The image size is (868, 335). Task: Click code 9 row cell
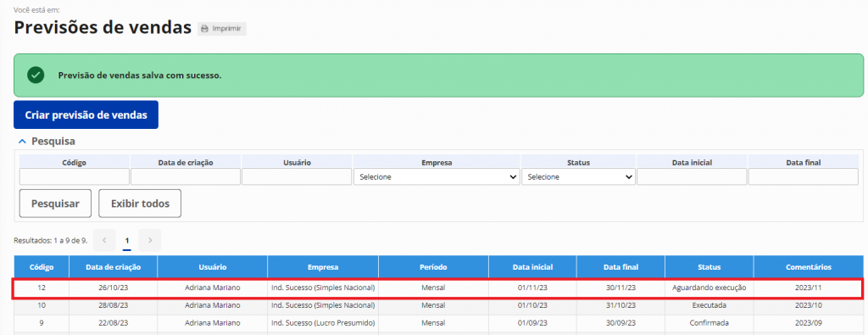[42, 323]
